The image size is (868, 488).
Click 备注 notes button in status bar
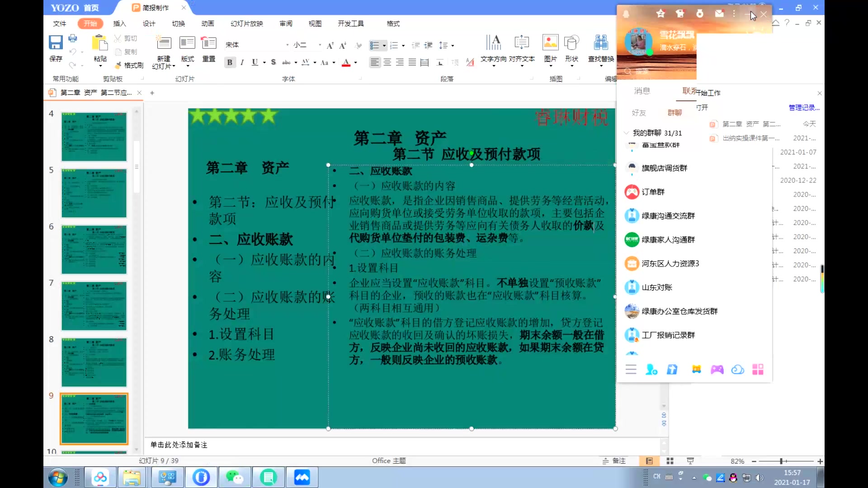coord(614,461)
